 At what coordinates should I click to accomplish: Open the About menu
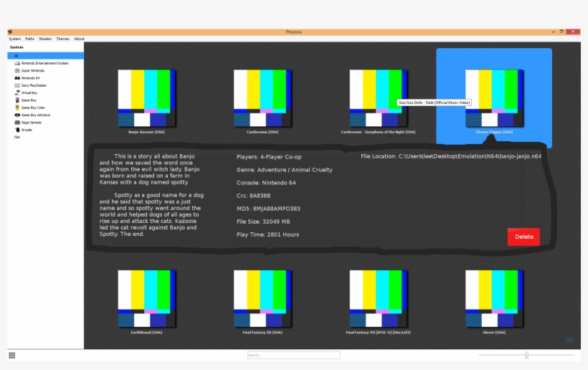click(79, 39)
